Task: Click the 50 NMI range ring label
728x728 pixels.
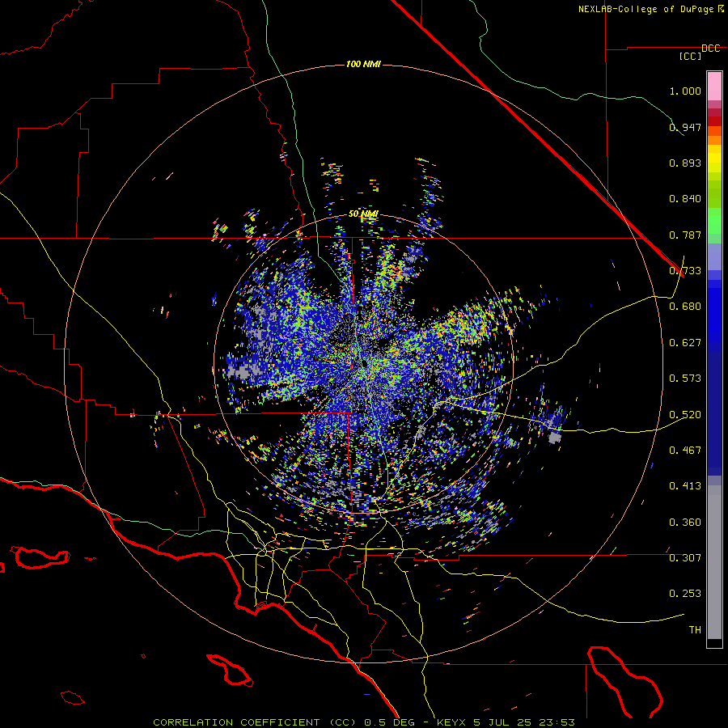Action: [x=363, y=214]
